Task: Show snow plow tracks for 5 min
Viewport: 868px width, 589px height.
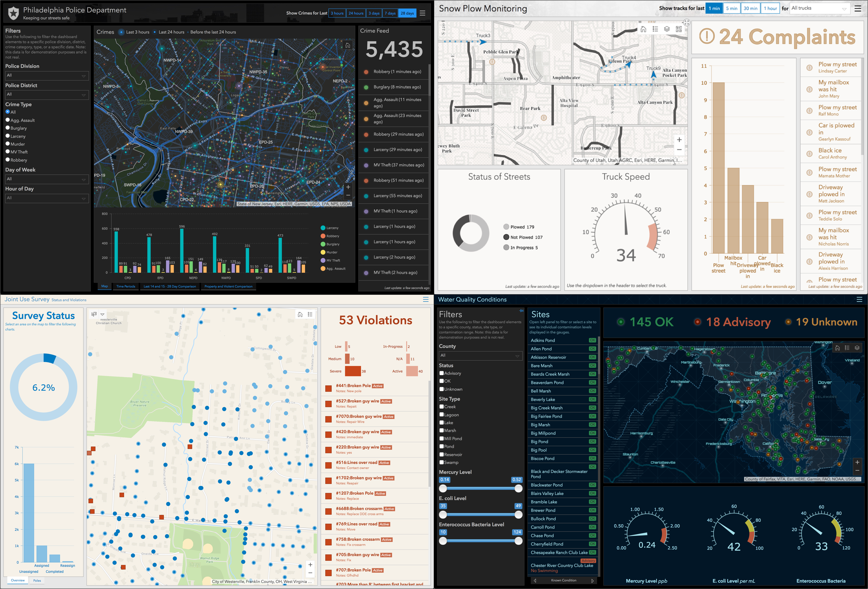Action: pyautogui.click(x=732, y=8)
